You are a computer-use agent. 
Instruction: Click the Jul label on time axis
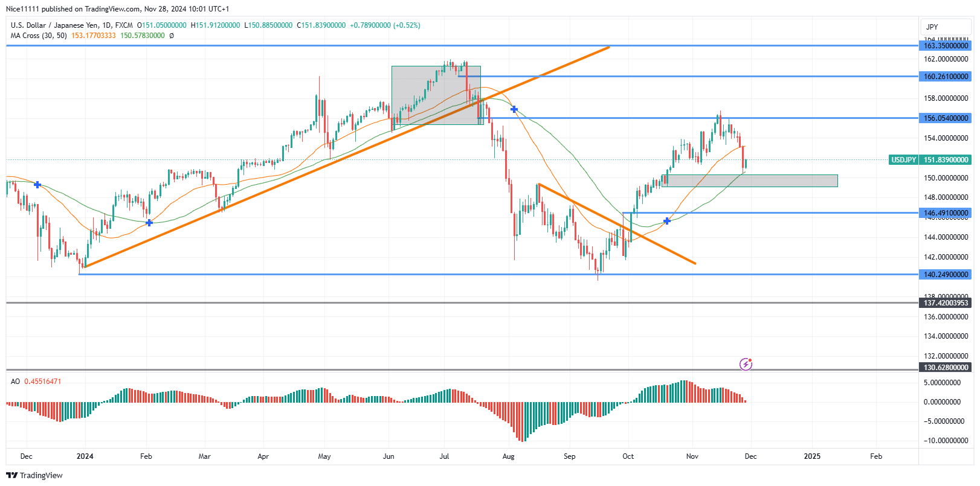[x=444, y=456]
